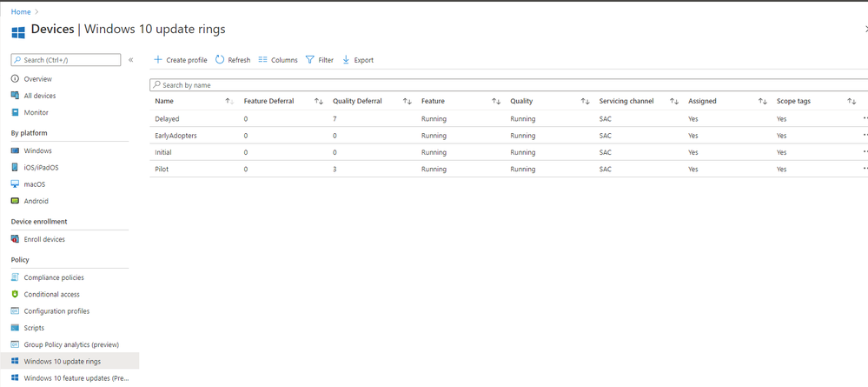This screenshot has height=387, width=868.
Task: Sort by Servicing channel column arrows
Action: (x=673, y=101)
